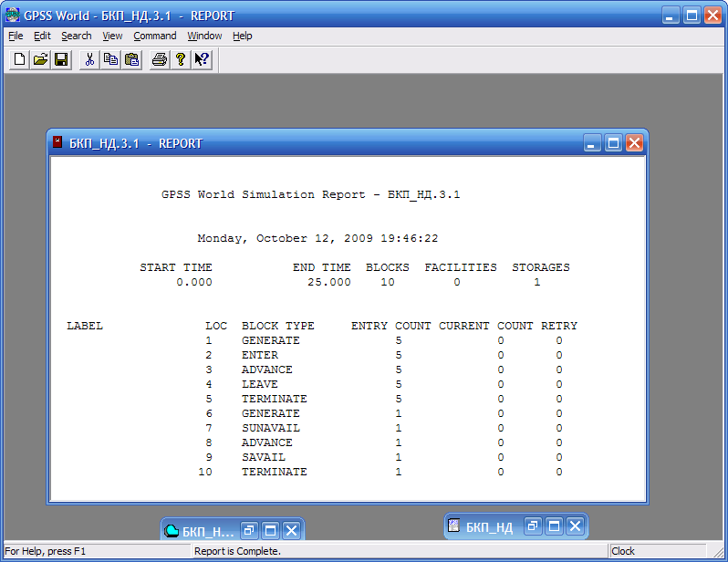Click the Print toolbar icon
This screenshot has width=728, height=562.
(160, 59)
